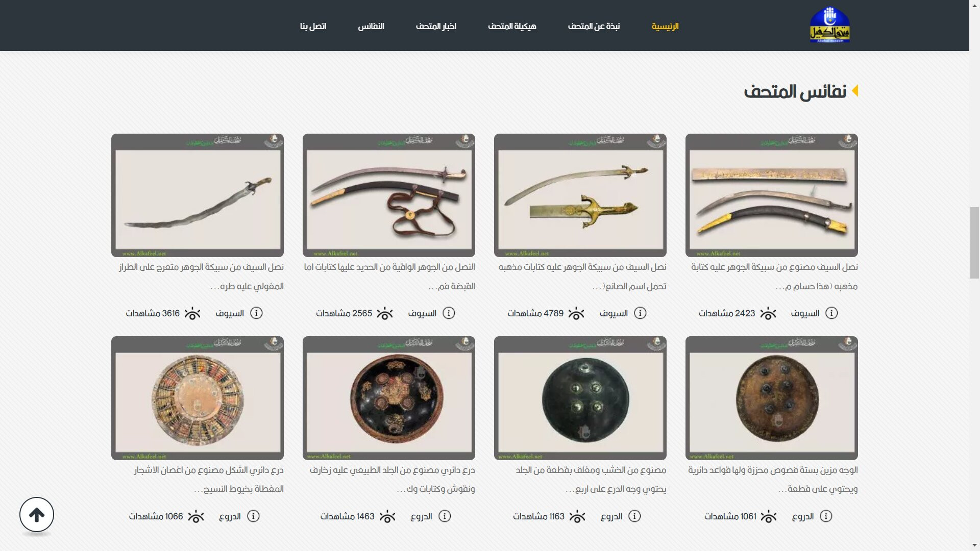Viewport: 980px width, 551px height.
Task: Click الدروع category link under six-stud shield
Action: 802,516
